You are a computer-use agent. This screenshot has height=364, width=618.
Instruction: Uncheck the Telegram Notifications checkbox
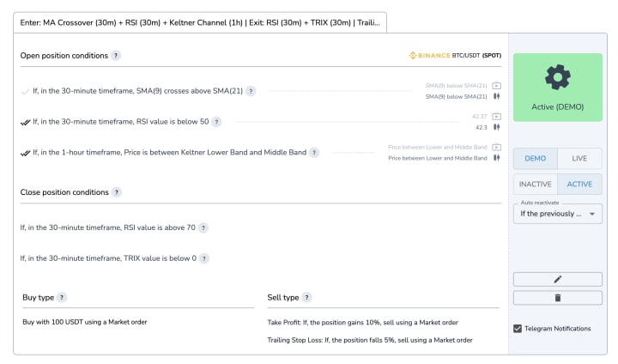point(518,328)
